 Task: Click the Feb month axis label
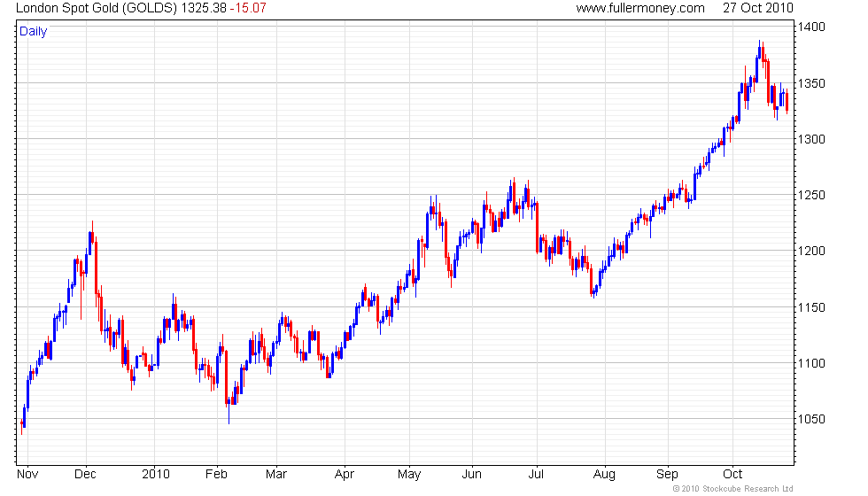tap(216, 475)
